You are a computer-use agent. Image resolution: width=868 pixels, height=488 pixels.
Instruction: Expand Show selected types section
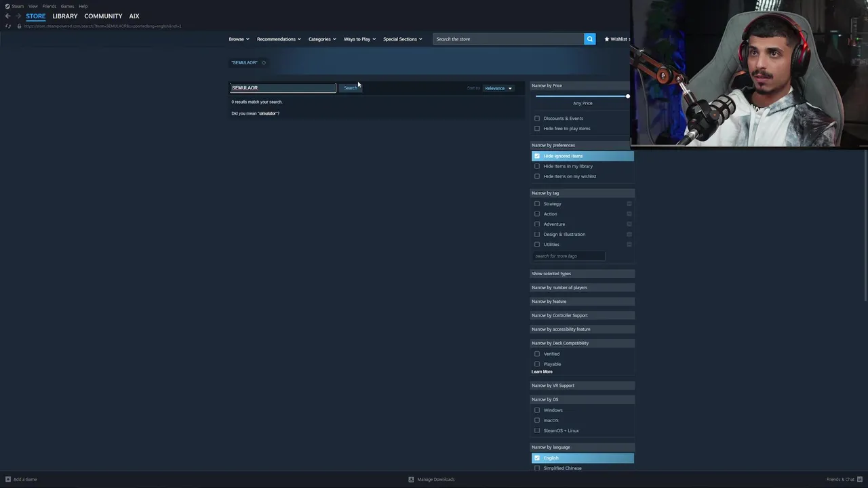click(x=583, y=274)
